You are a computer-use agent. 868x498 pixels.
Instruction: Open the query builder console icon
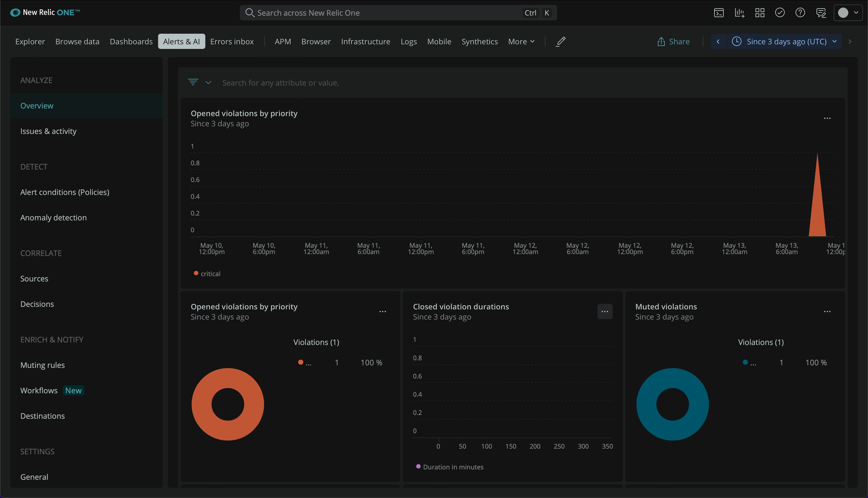pos(719,13)
